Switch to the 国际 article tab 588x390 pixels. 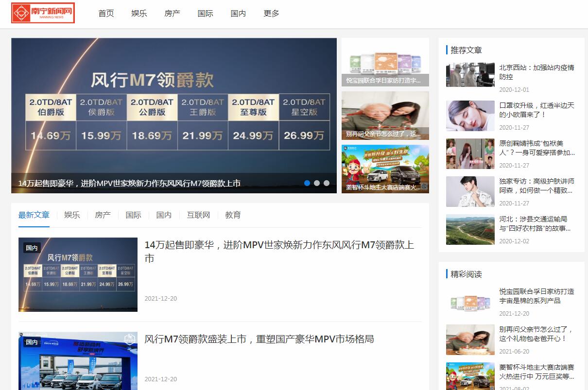pos(133,215)
